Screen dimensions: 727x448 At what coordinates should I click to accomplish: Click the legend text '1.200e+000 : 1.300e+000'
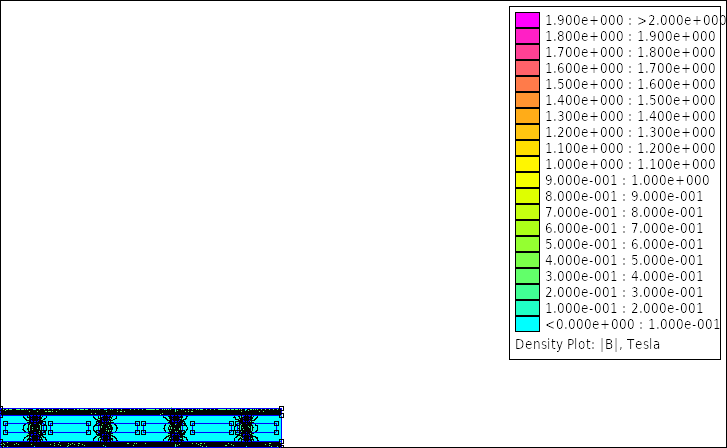click(x=631, y=132)
